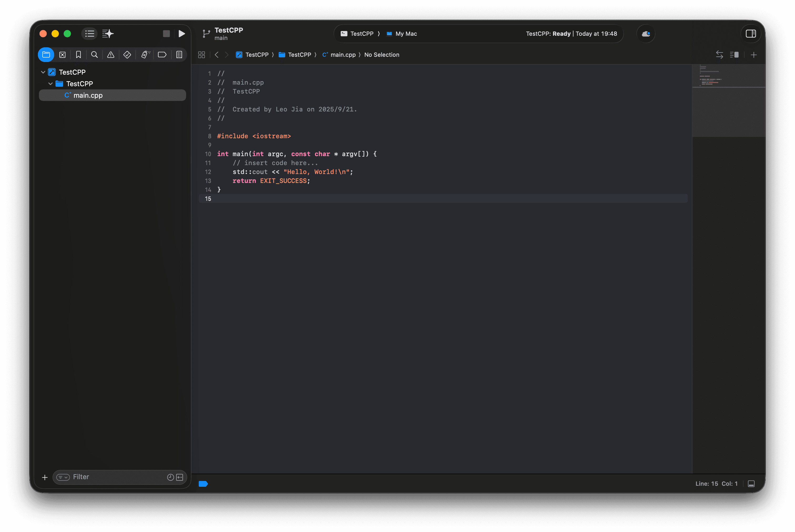Click the stop button in toolbar

click(x=166, y=34)
